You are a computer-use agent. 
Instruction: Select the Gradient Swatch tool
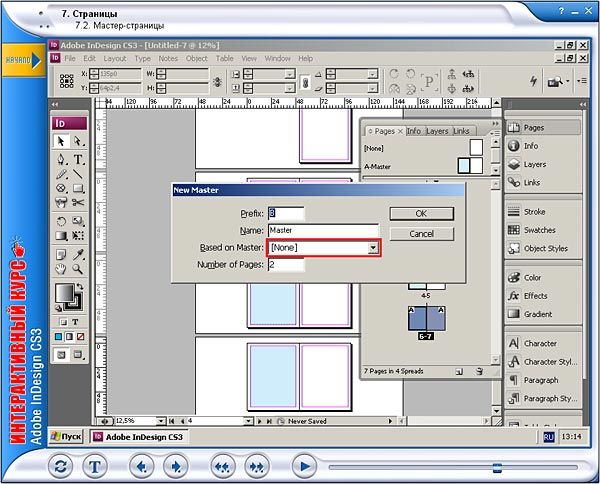click(61, 235)
